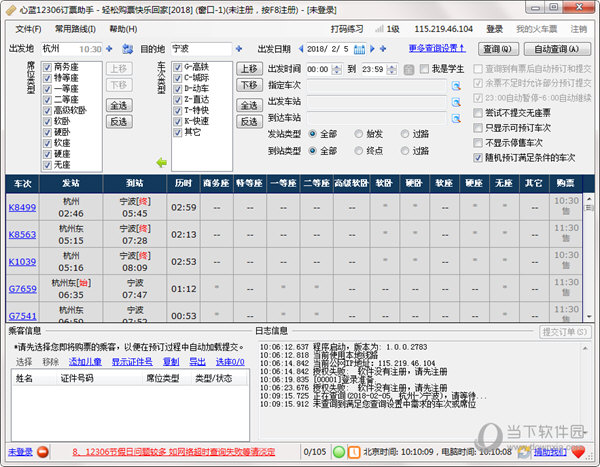Click 打码练习 in the menu bar
The height and width of the screenshot is (467, 600).
[x=347, y=29]
